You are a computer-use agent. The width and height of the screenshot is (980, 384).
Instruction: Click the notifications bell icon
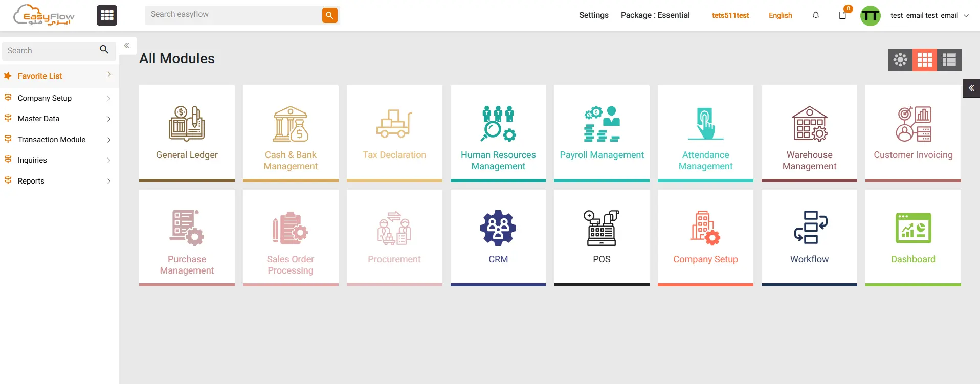point(816,15)
